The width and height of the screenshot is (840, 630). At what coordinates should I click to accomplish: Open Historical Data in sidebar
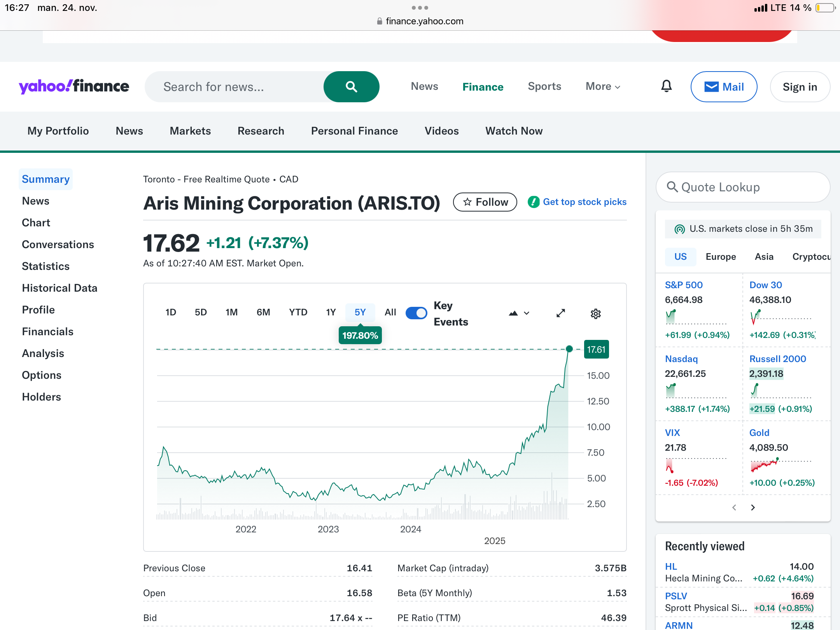pyautogui.click(x=59, y=288)
